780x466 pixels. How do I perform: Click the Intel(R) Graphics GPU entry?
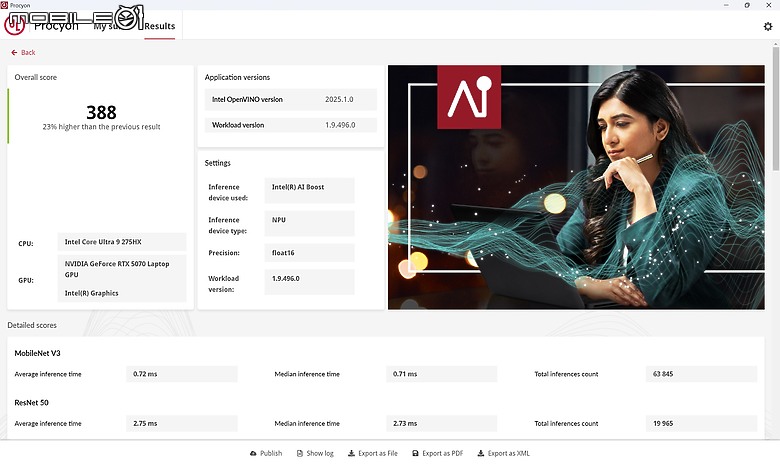[x=92, y=293]
